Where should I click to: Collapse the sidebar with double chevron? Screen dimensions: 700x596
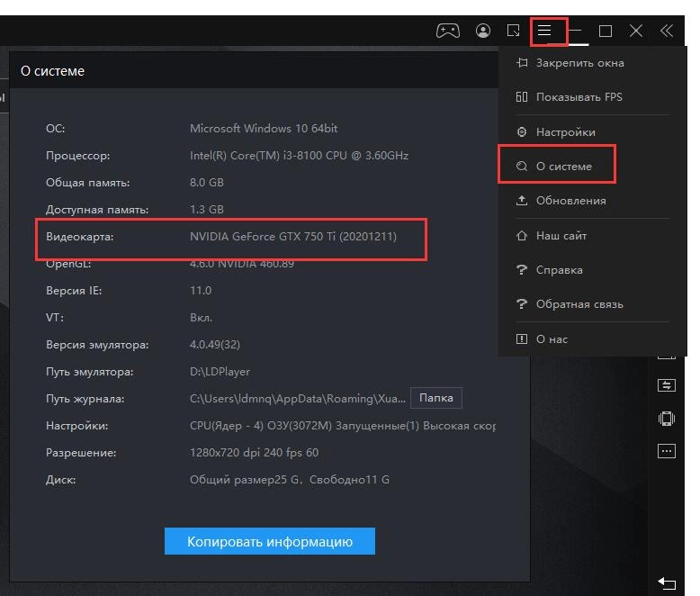click(667, 31)
